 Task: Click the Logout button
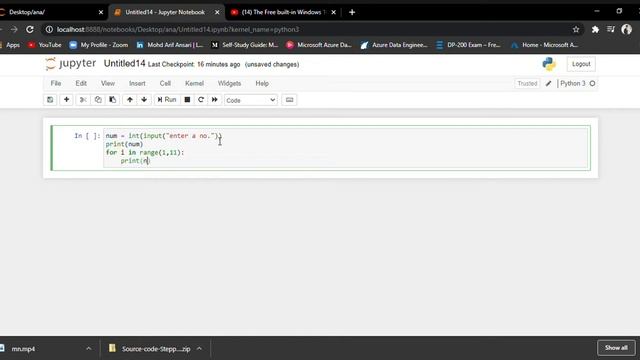(x=581, y=64)
